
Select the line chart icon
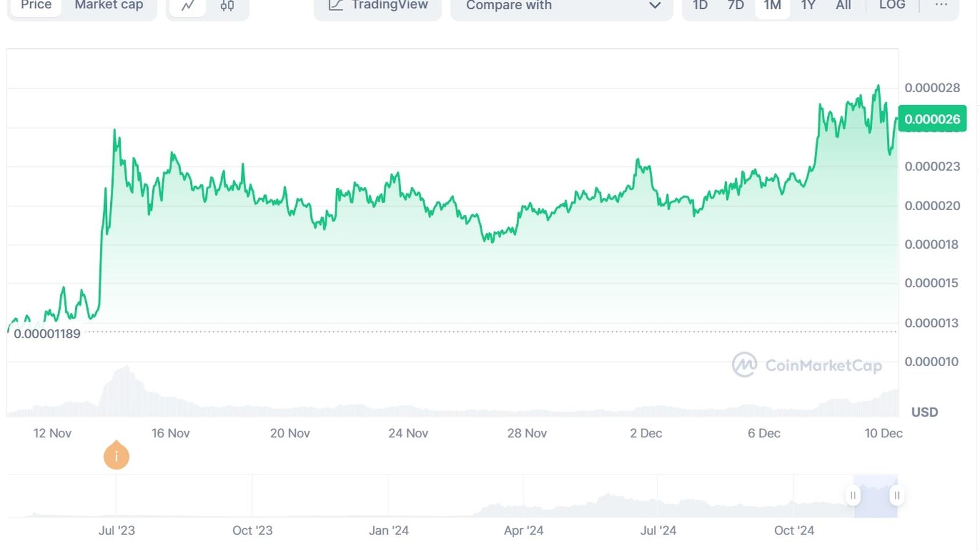188,6
